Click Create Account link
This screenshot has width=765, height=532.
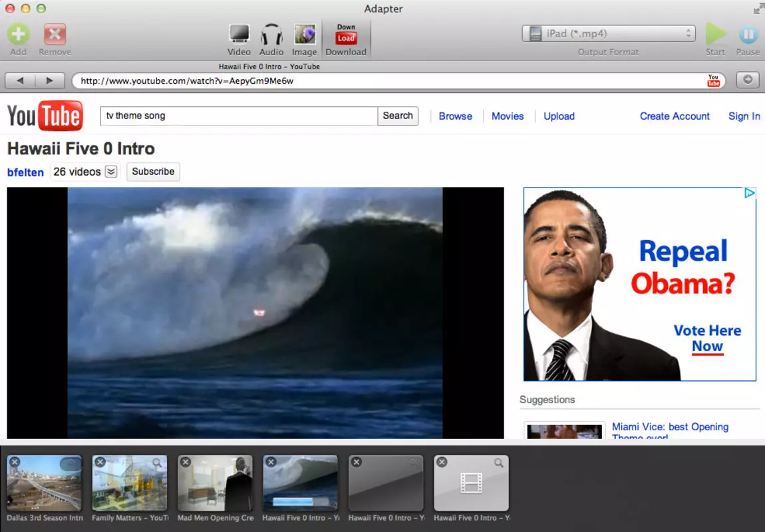[x=675, y=116]
